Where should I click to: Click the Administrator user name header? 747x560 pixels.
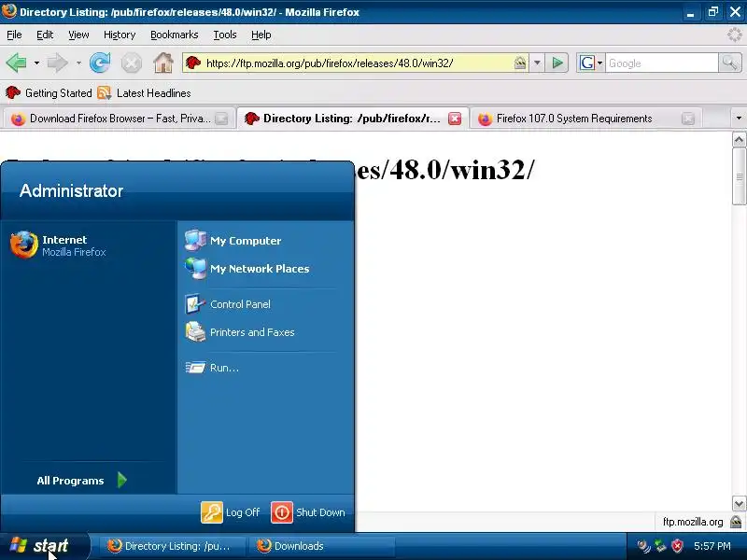[x=72, y=191]
